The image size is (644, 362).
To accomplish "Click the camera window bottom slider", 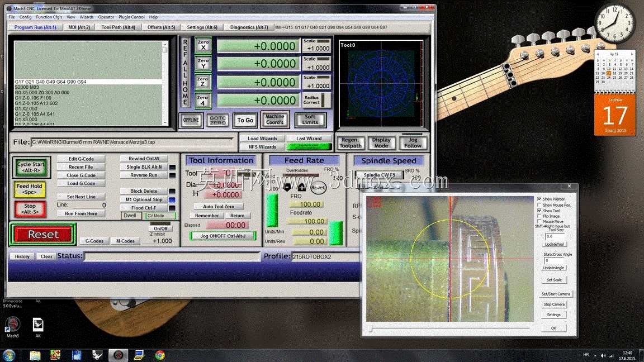I will click(449, 328).
